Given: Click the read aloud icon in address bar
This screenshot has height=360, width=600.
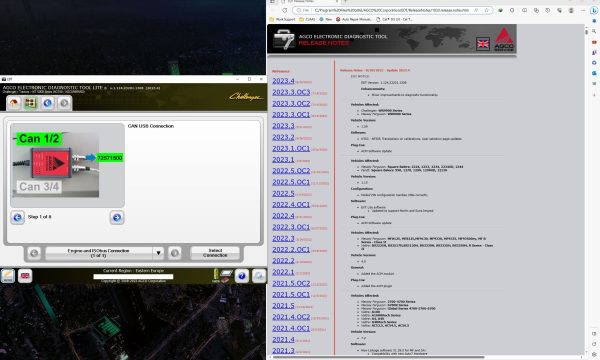Looking at the screenshot, I should tap(476, 10).
